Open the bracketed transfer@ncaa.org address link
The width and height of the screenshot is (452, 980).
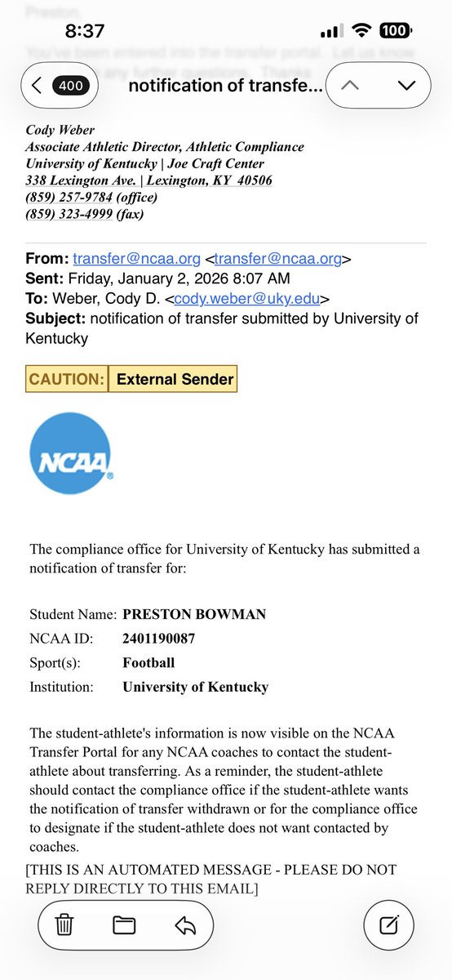tap(278, 259)
